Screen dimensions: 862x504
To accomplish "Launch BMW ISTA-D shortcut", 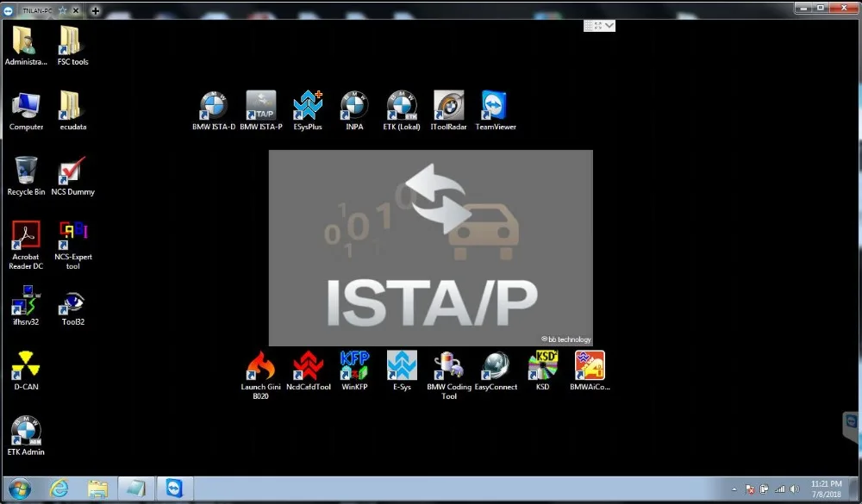I will coord(213,111).
